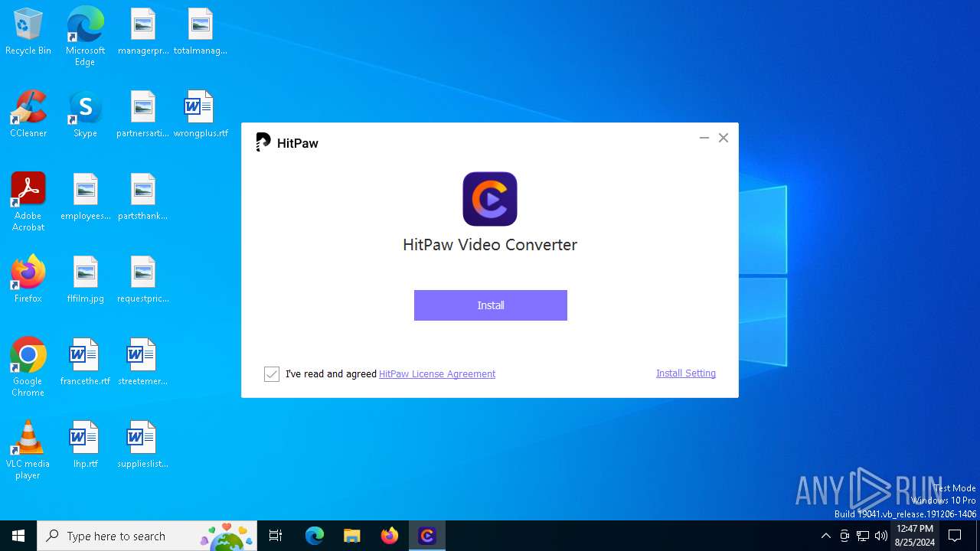Click the HitPaw brand logo in title bar

(287, 142)
